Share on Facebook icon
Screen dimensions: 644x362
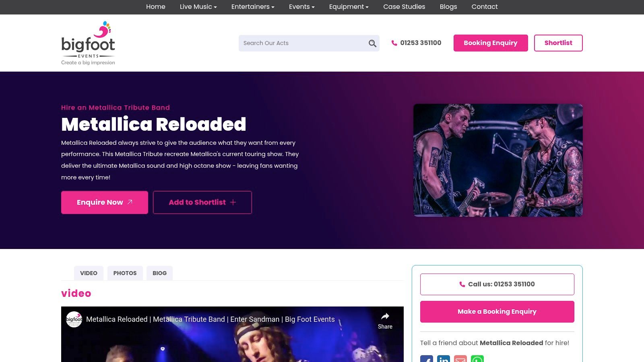(427, 359)
